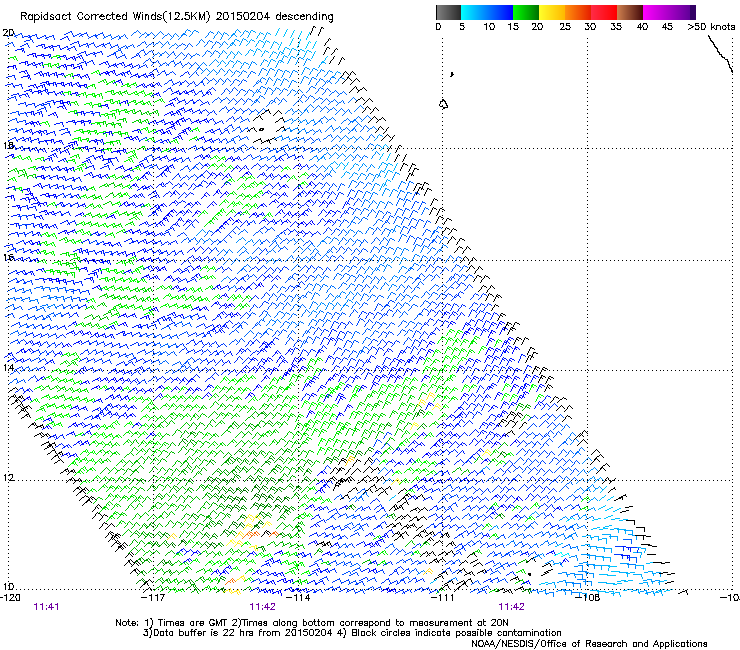
Task: Click the '45' legend scale label
Action: [x=667, y=27]
